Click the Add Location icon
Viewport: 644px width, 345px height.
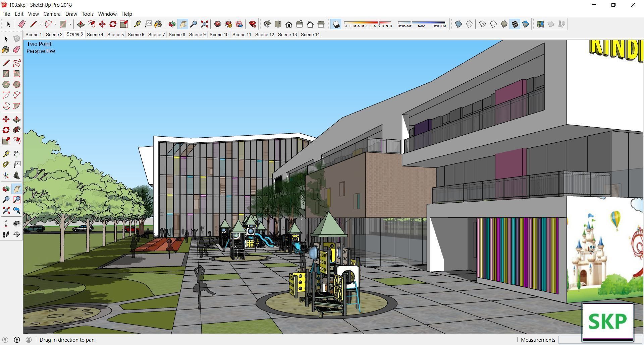[540, 24]
